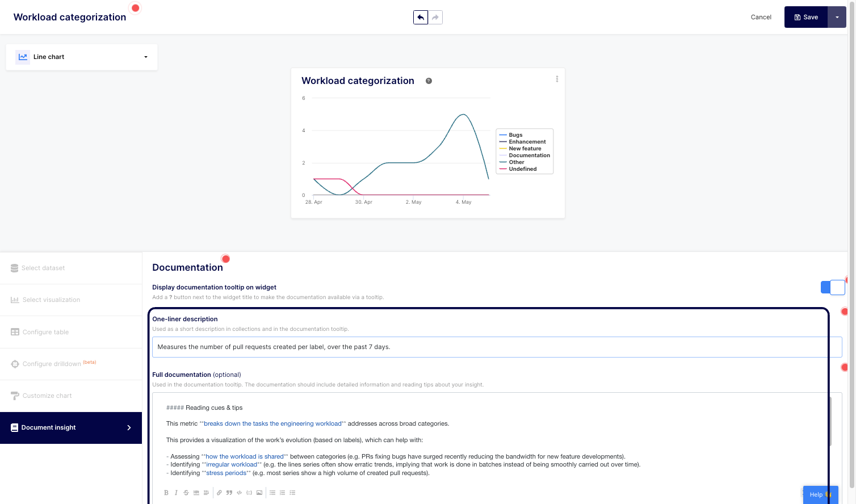Open the Save button dropdown arrow
This screenshot has width=856, height=504.
point(837,17)
